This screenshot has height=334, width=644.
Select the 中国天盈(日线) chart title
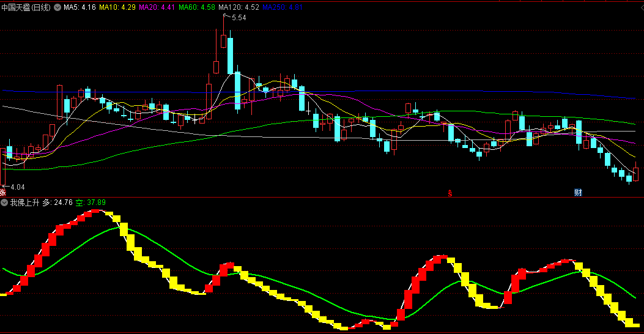pos(26,7)
